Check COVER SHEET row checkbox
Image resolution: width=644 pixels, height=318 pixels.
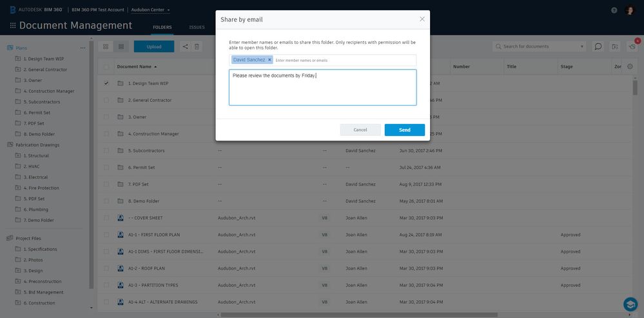[106, 218]
